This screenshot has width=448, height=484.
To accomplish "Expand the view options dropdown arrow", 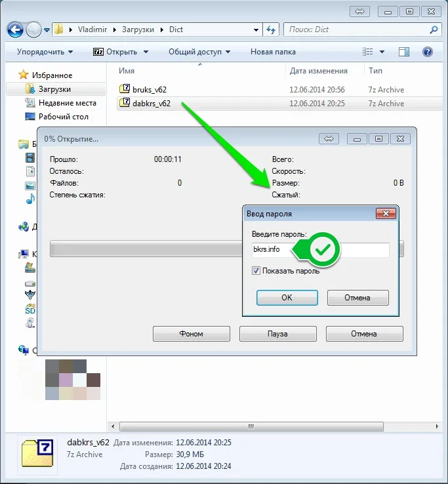I will pyautogui.click(x=382, y=52).
